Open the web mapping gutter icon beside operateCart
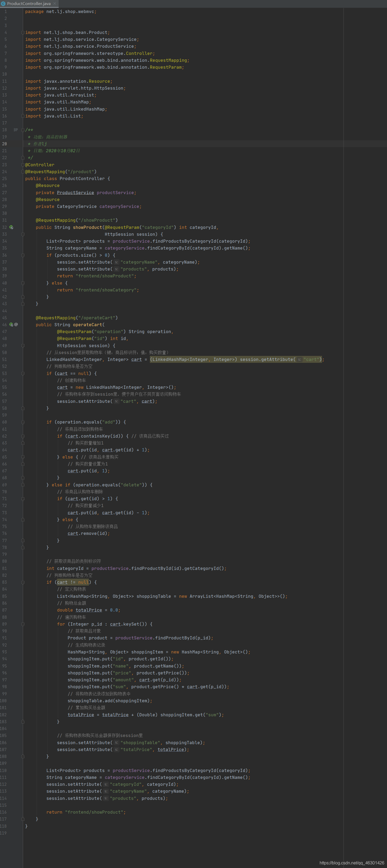The image size is (387, 868). [11, 325]
